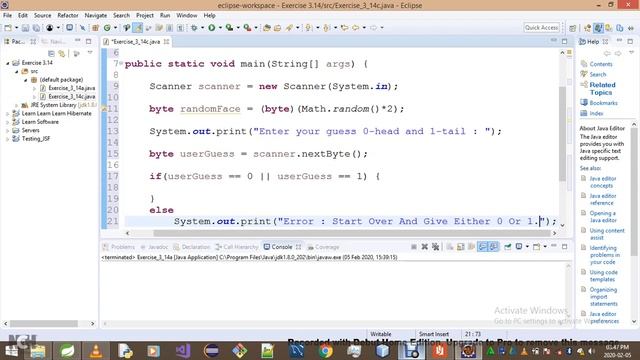
Task: Click the editor horizontal scrollbar thumb
Action: point(352,233)
